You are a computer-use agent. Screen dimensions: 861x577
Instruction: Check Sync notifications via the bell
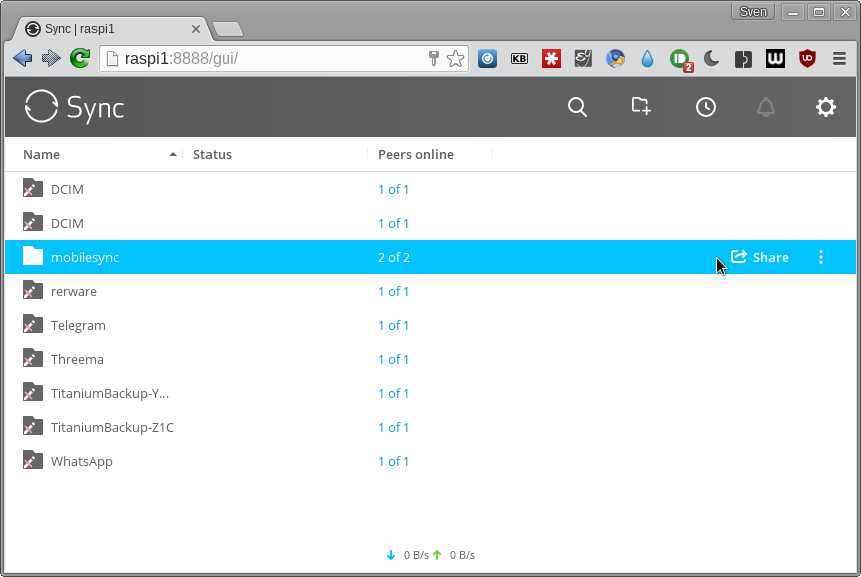(766, 107)
